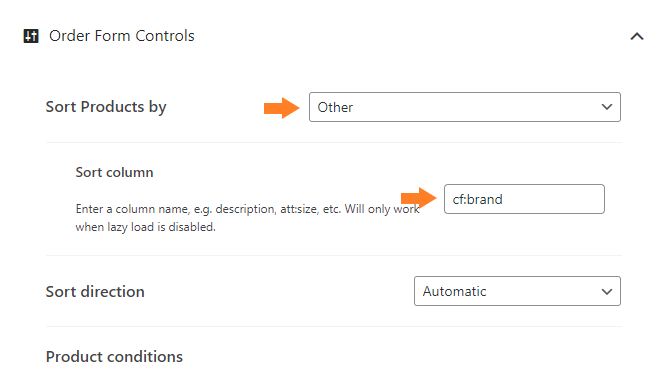667x373 pixels.
Task: Click the Product conditions heading
Action: 114,356
